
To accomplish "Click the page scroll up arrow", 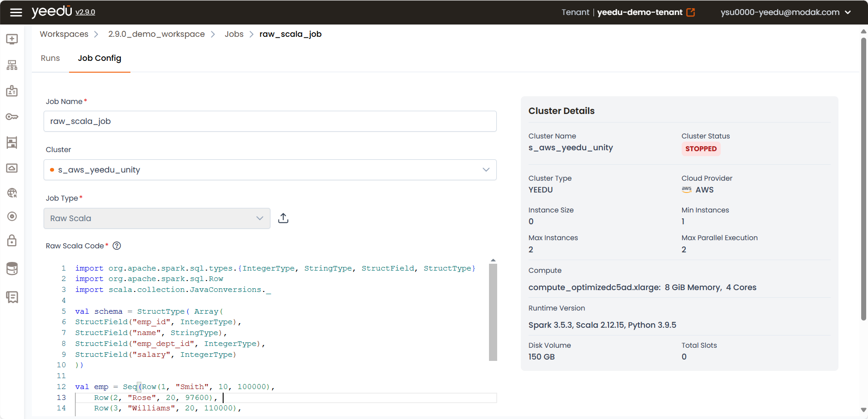I will coord(863,31).
